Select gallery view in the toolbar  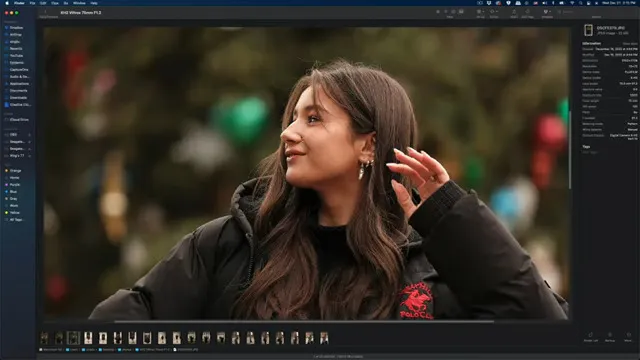461,12
